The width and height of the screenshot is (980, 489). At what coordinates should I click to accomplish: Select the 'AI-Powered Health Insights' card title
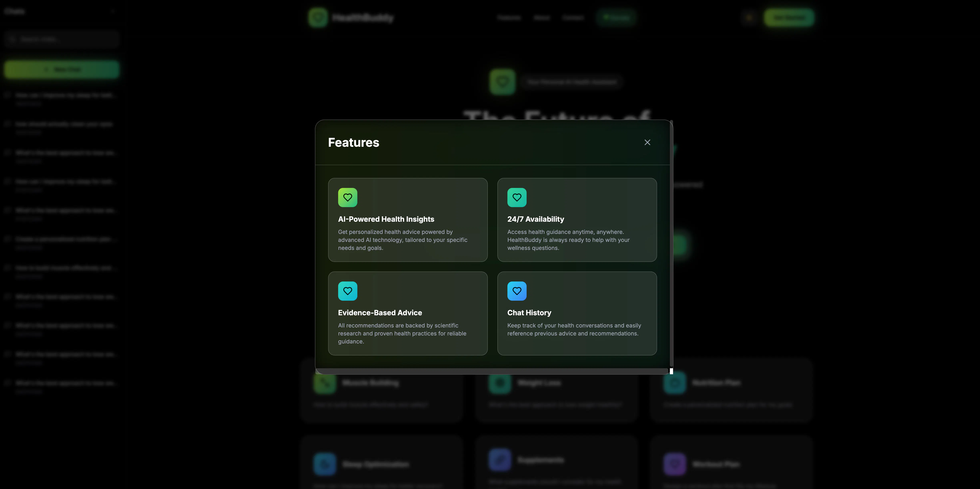[386, 219]
